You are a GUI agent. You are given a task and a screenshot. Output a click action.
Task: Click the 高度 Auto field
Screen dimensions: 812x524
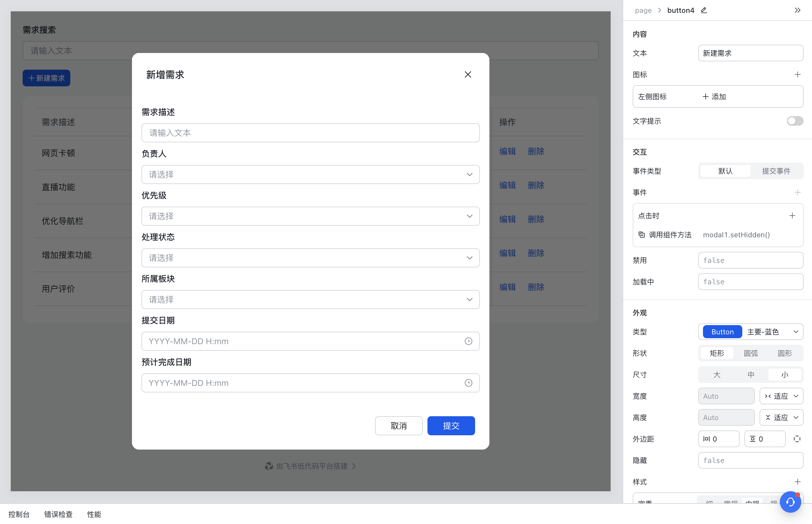726,417
